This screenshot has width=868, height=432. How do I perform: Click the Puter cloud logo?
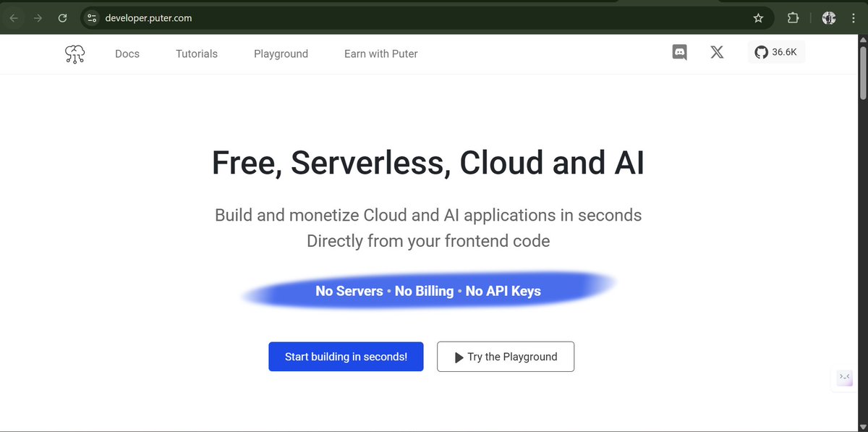point(74,54)
